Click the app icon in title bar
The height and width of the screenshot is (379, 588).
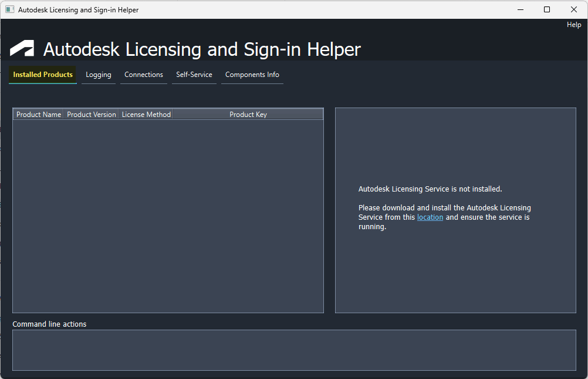(10, 9)
